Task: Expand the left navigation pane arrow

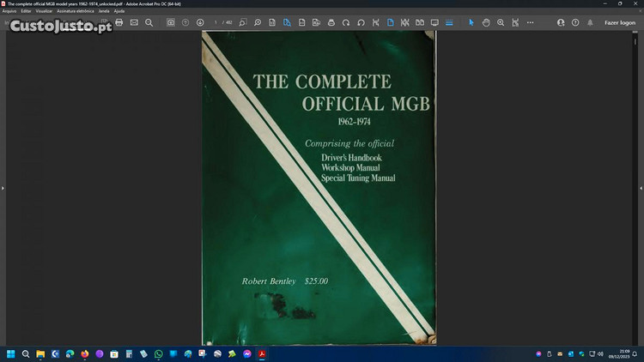Action: [x=3, y=188]
